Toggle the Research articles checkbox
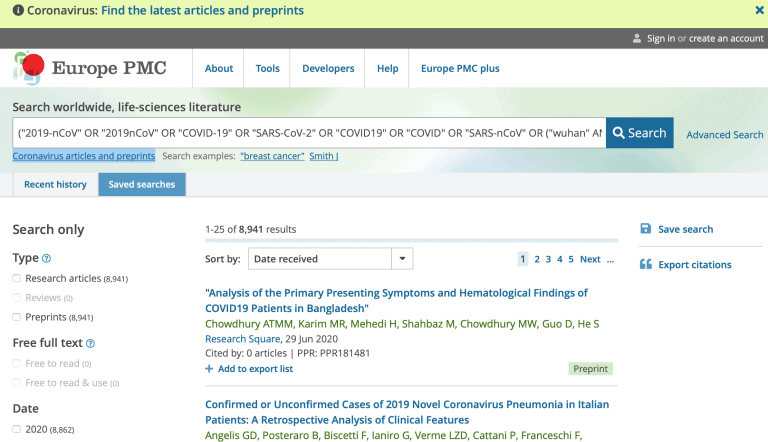This screenshot has height=442, width=768. 17,278
